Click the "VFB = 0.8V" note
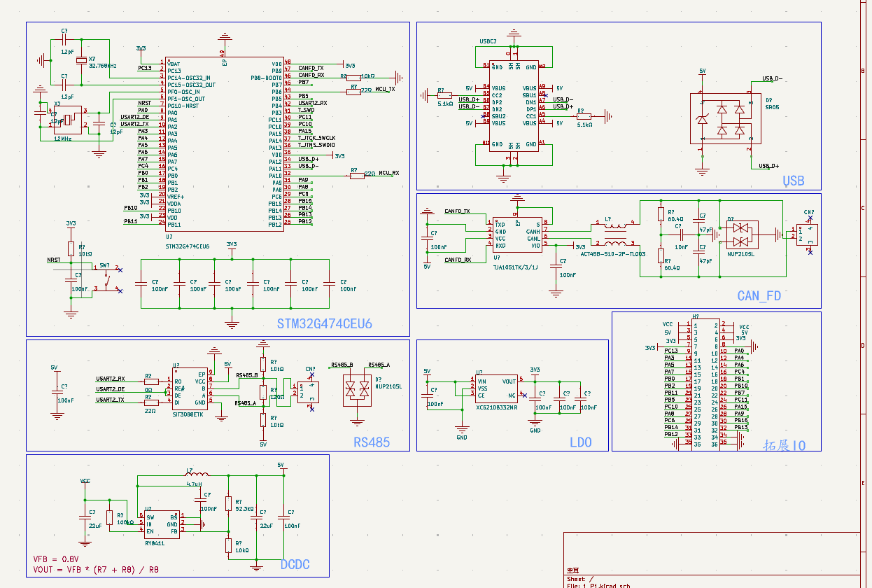The width and height of the screenshot is (872, 588). pyautogui.click(x=56, y=559)
